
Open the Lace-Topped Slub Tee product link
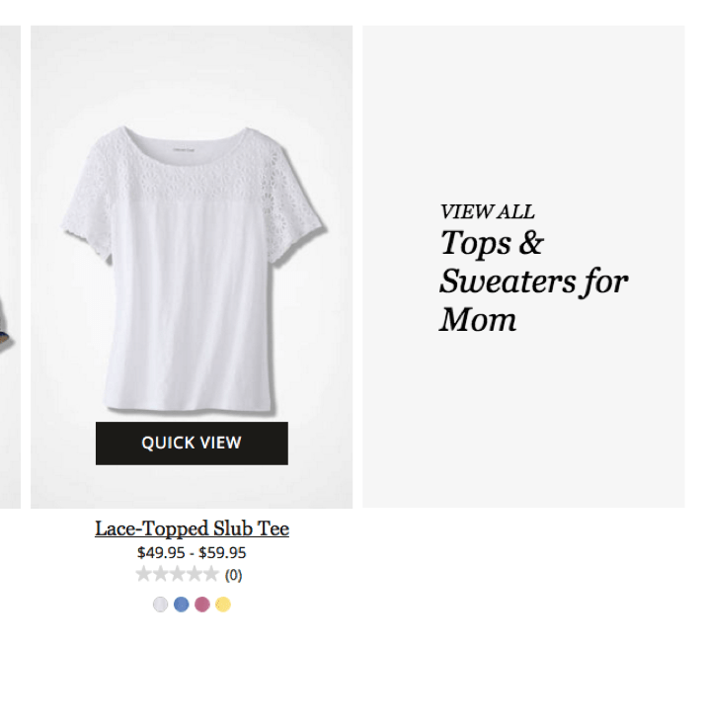pos(192,528)
